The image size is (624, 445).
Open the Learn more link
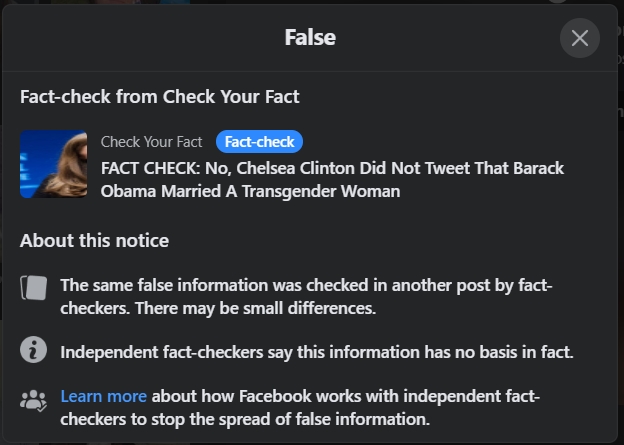click(x=103, y=396)
